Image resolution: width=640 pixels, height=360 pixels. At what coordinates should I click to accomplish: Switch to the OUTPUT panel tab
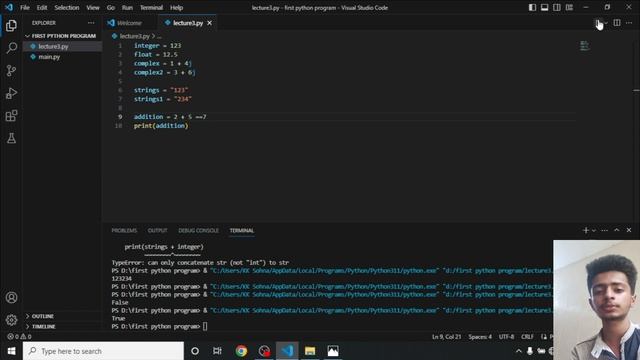click(158, 231)
